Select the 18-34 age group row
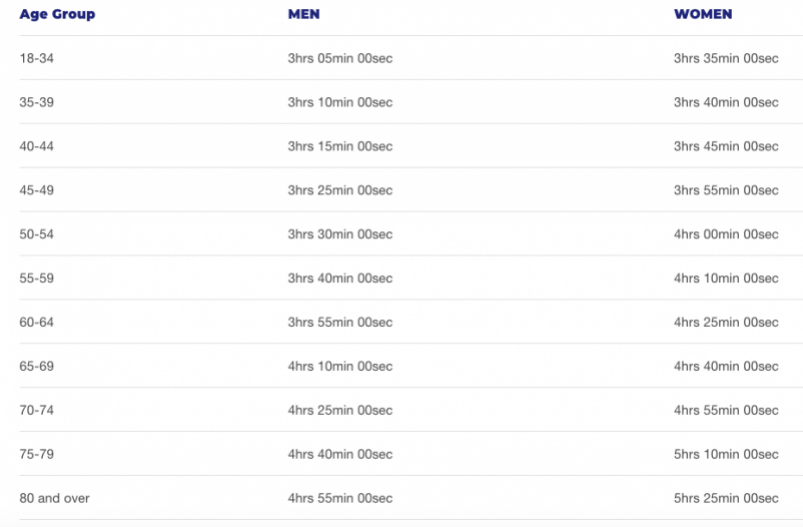The height and width of the screenshot is (527, 803). tap(411, 58)
